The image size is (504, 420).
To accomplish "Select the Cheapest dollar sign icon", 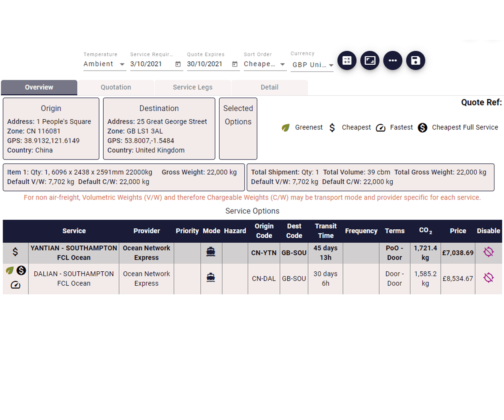I will (332, 127).
